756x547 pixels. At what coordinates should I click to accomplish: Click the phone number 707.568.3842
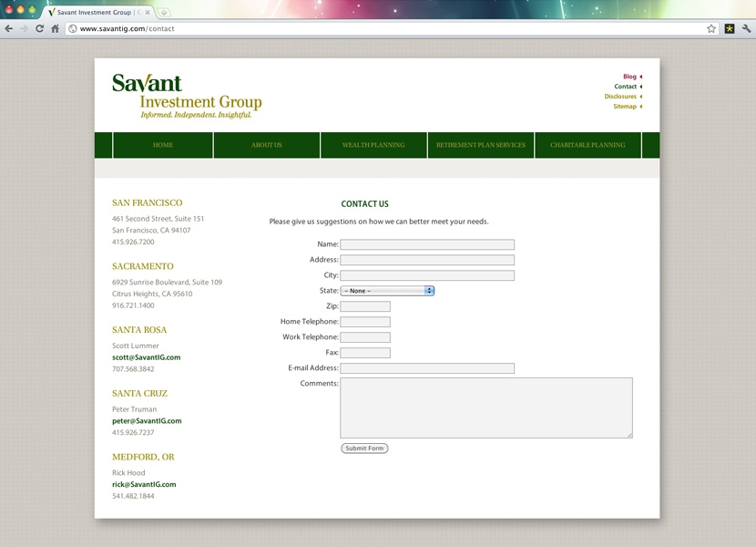pyautogui.click(x=133, y=369)
